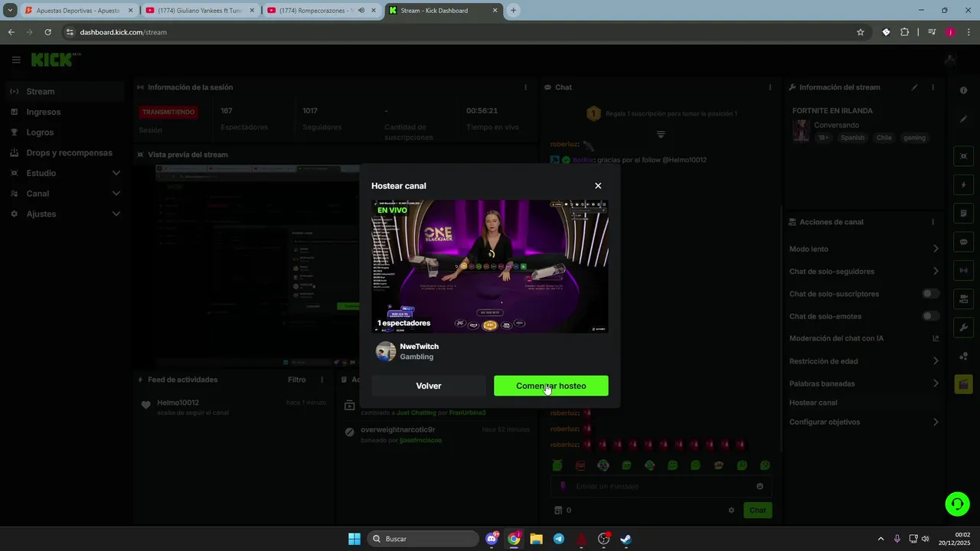
Task: Click the Volver button
Action: click(x=429, y=386)
